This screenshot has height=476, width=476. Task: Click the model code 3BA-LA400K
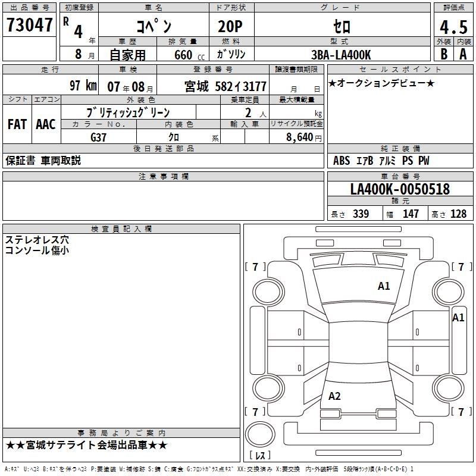tap(341, 55)
